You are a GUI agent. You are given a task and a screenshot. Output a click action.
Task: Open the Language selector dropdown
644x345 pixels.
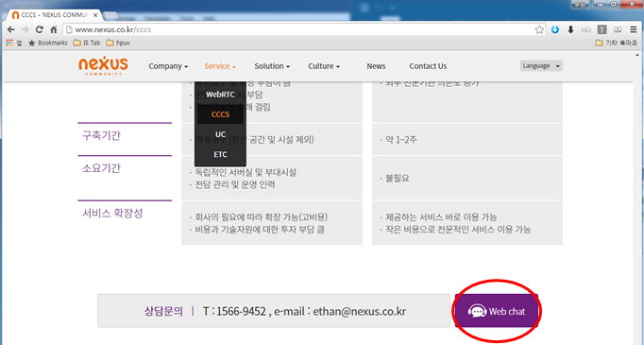(x=541, y=66)
